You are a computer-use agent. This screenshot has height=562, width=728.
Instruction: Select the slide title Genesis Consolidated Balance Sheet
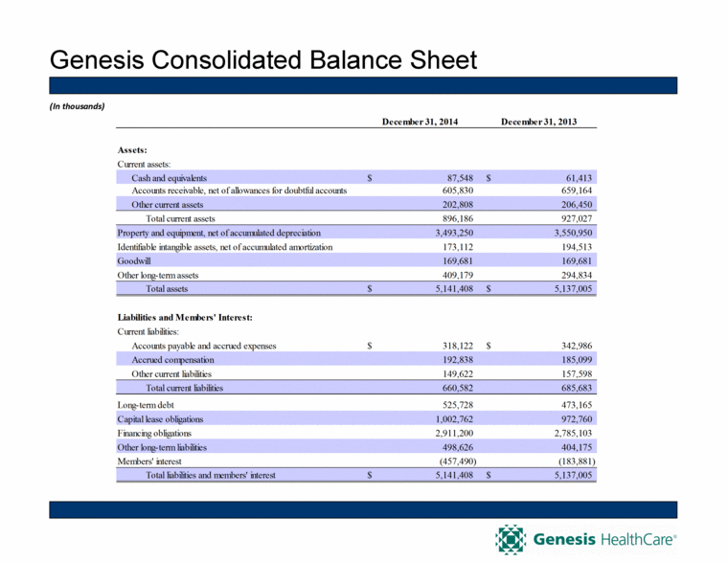point(263,61)
